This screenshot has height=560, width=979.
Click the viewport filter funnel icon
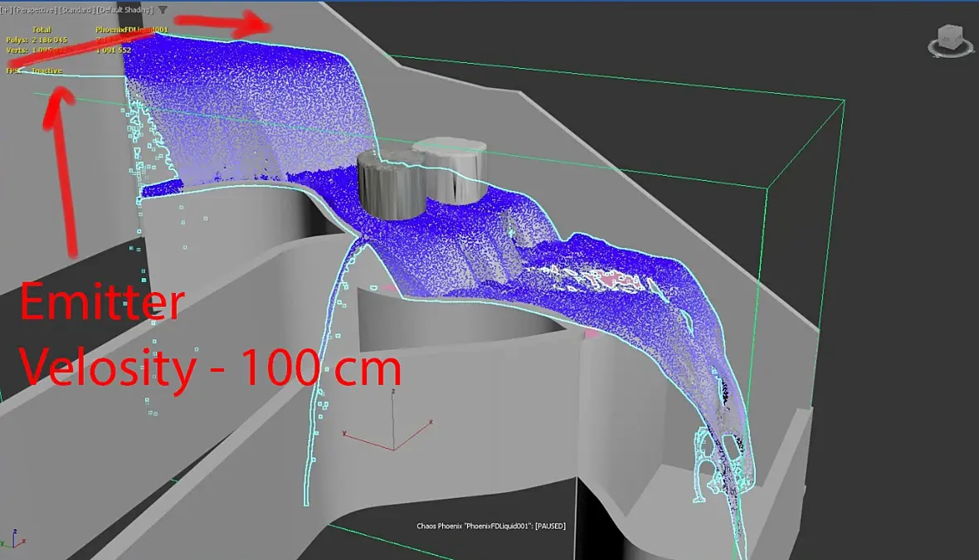163,10
